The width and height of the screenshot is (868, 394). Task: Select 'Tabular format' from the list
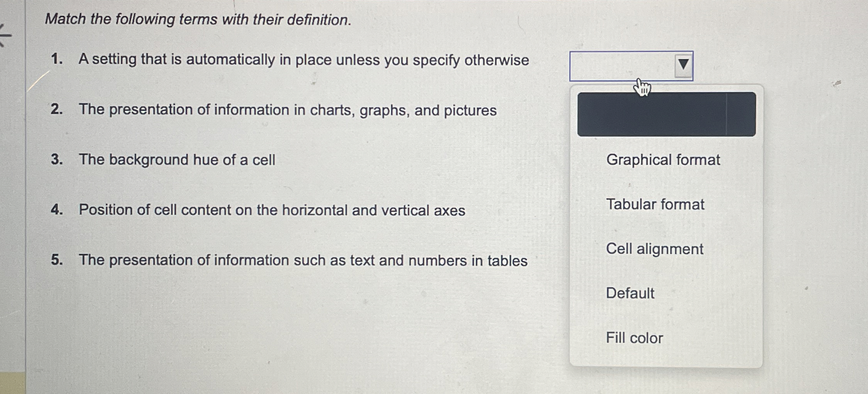coord(656,205)
